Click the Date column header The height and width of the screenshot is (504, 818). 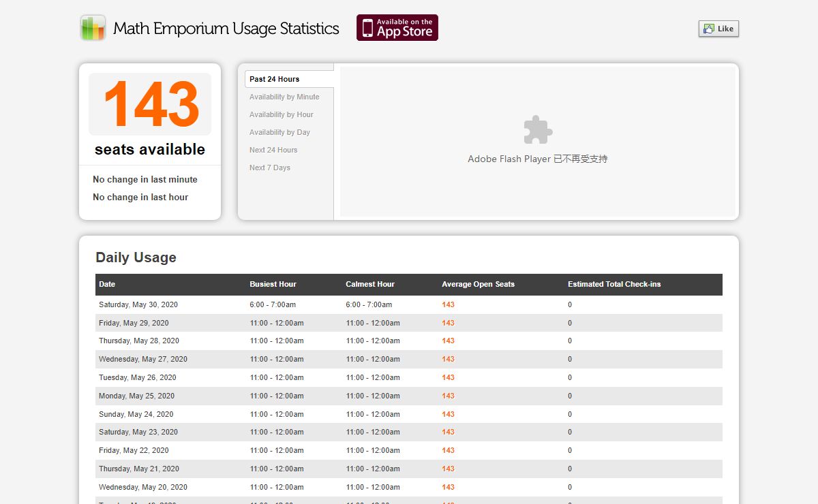(x=107, y=284)
